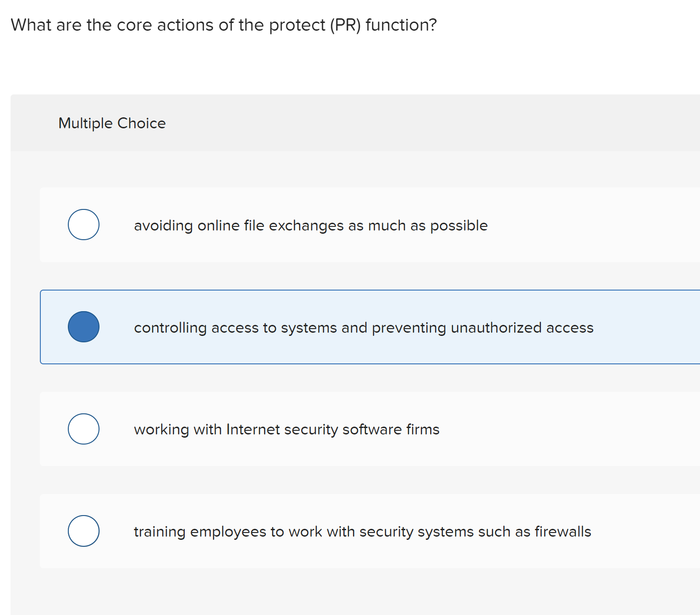Click the text avoiding online file exchanges
The height and width of the screenshot is (615, 700).
pos(310,225)
